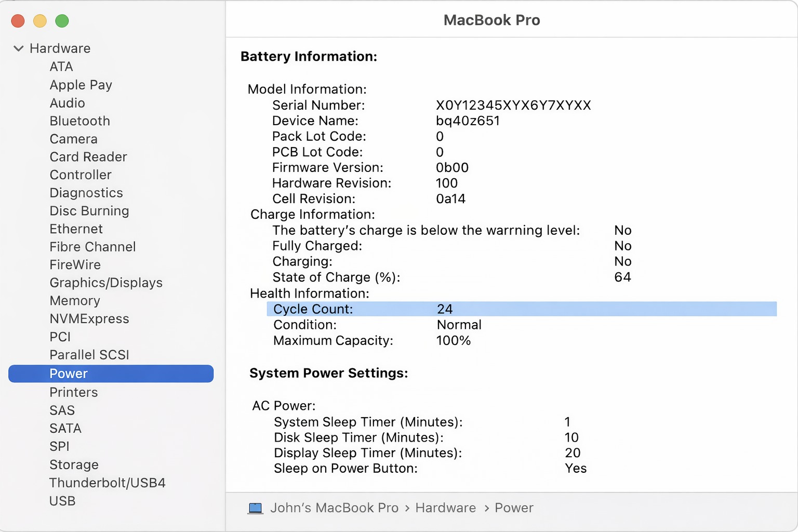Click the Hardware Revision value 100
The width and height of the screenshot is (798, 532).
[x=447, y=183]
